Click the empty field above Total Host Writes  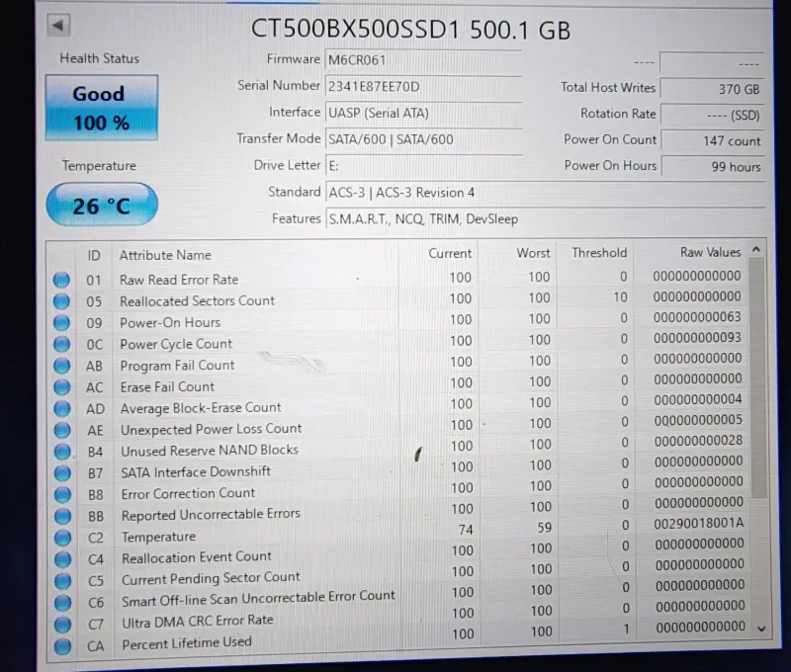click(x=712, y=62)
